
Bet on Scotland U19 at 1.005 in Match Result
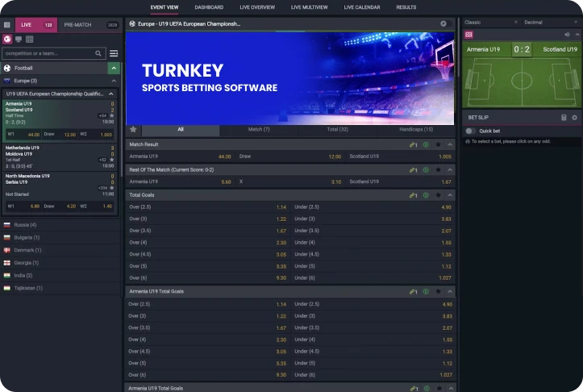point(400,156)
